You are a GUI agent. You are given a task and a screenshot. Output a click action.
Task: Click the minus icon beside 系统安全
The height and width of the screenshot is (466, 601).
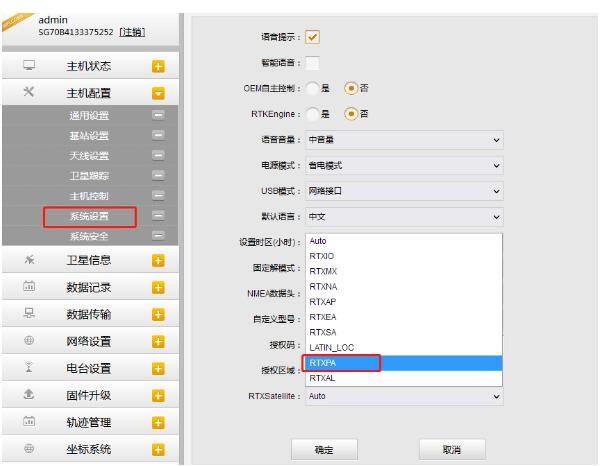(x=158, y=236)
